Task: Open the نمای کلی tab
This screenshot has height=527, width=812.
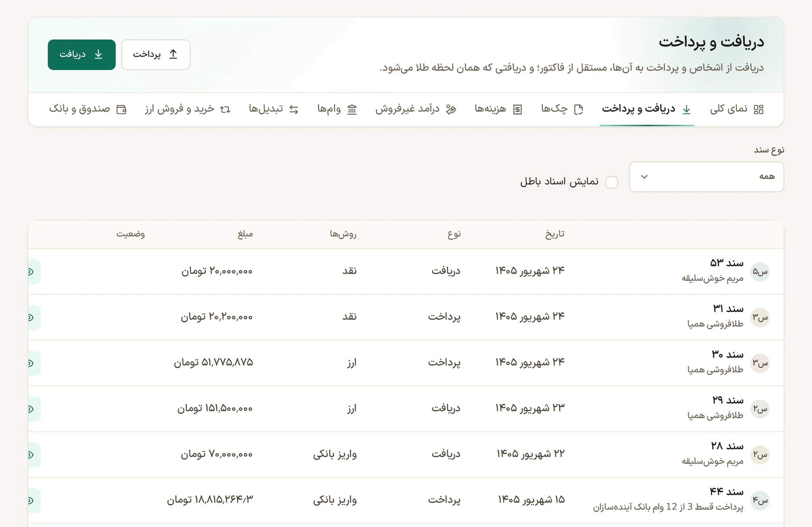Action: [737, 109]
